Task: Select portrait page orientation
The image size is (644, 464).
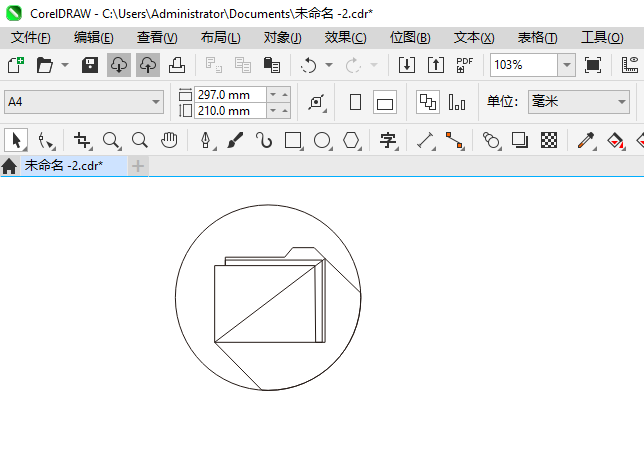Action: [x=355, y=102]
